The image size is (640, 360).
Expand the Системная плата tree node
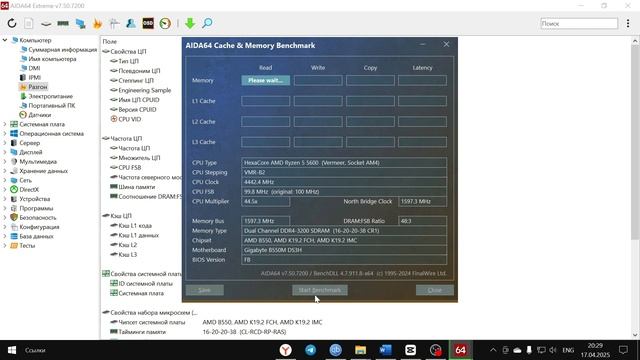5,124
